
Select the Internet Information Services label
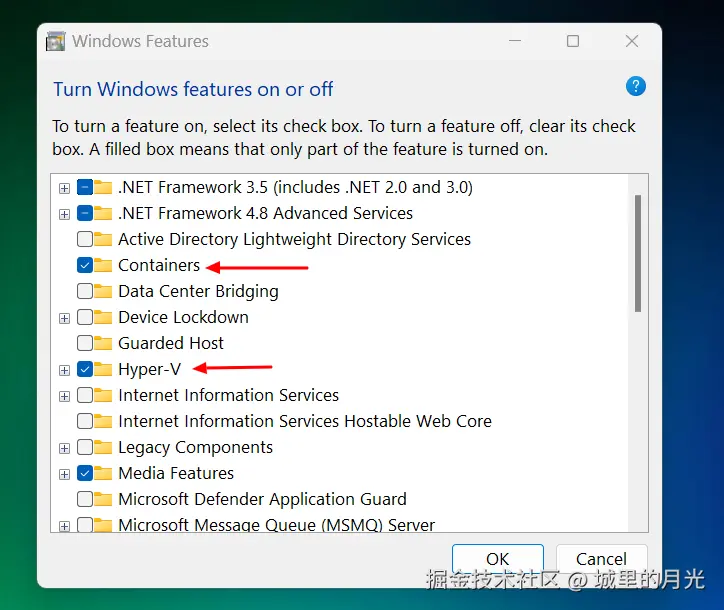pos(229,395)
